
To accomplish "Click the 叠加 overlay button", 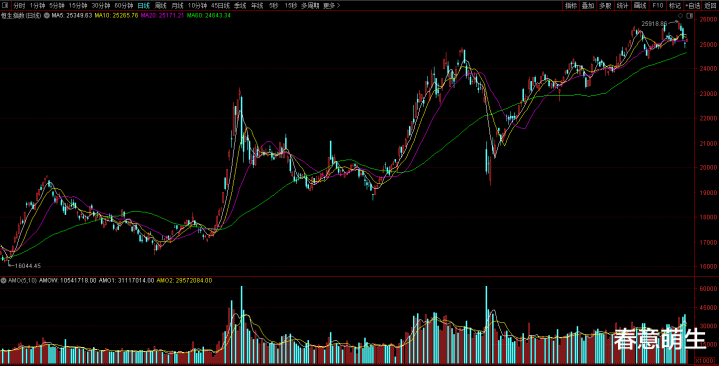I will pyautogui.click(x=588, y=6).
